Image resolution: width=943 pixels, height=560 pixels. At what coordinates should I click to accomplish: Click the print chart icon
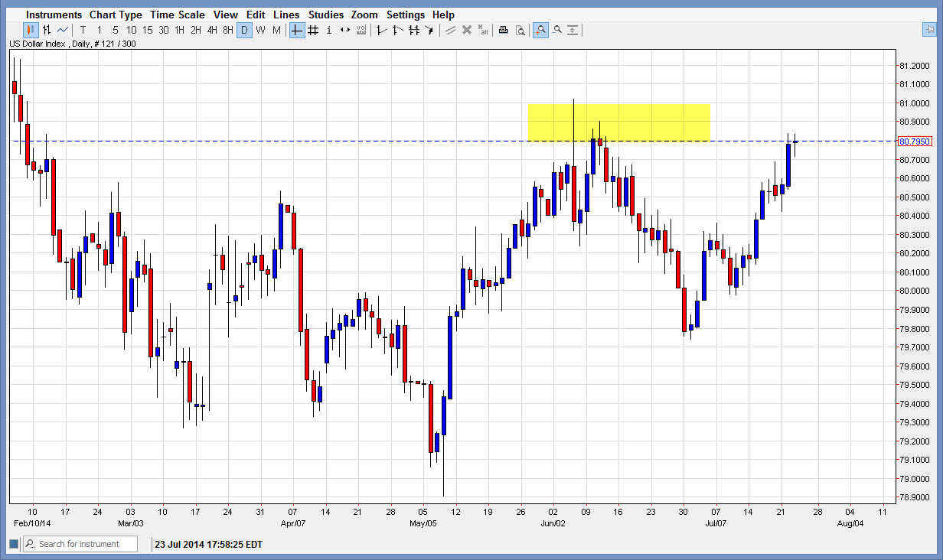tap(503, 30)
